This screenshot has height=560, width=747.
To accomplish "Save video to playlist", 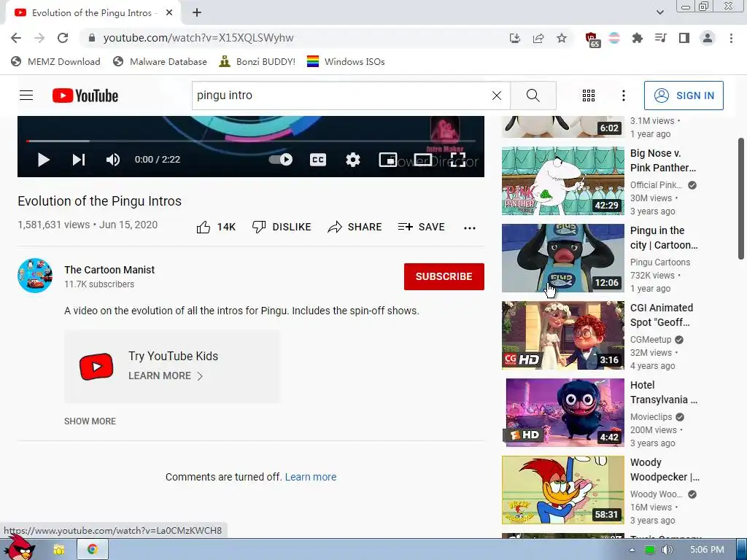I will click(421, 227).
